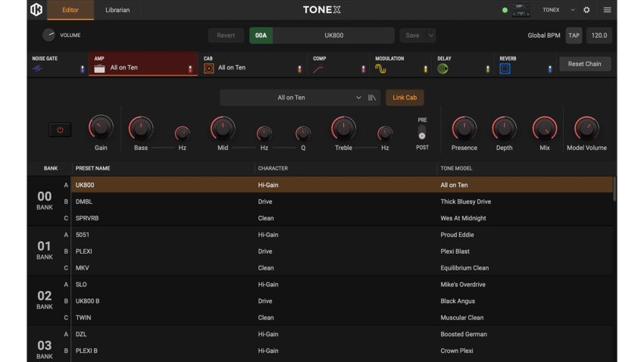The width and height of the screenshot is (644, 362).
Task: Click the TONE MODEL column header
Action: [456, 168]
